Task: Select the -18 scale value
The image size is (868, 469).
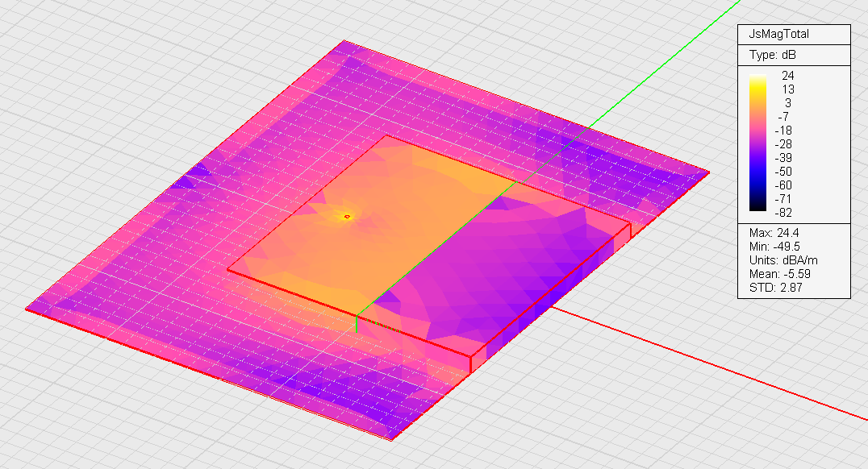Action: pyautogui.click(x=783, y=131)
